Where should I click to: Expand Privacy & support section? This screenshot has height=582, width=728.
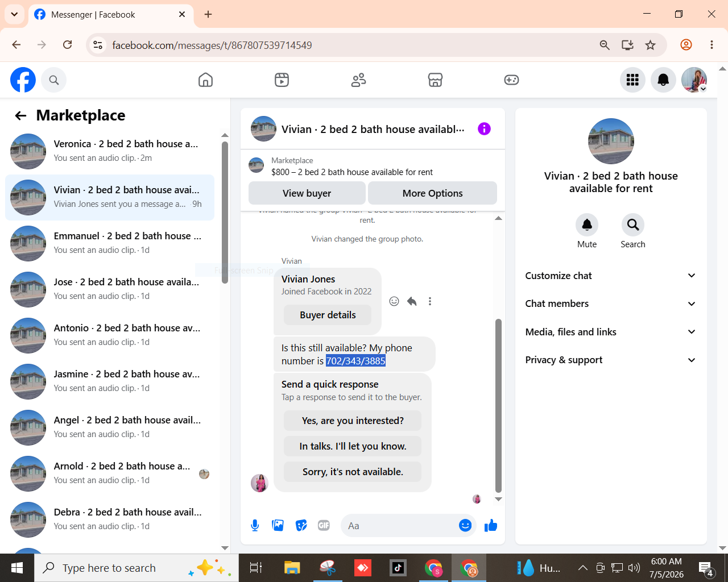(611, 360)
